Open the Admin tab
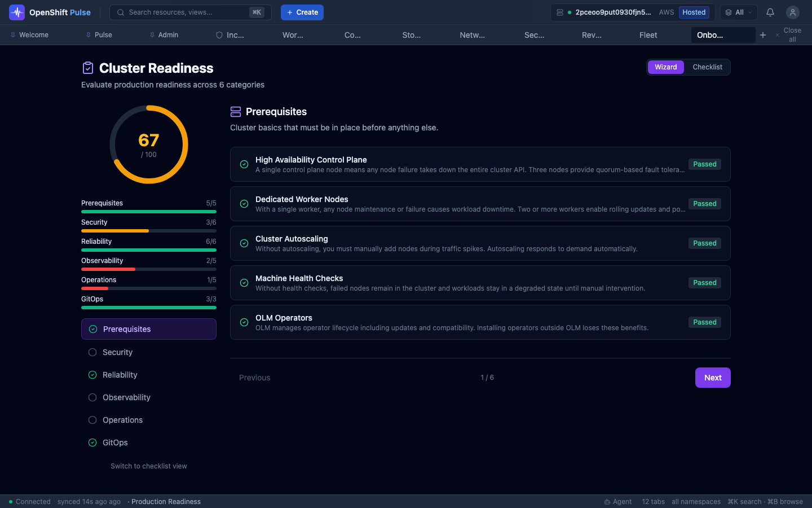Screen dimensions: 812x508 [x=167, y=35]
